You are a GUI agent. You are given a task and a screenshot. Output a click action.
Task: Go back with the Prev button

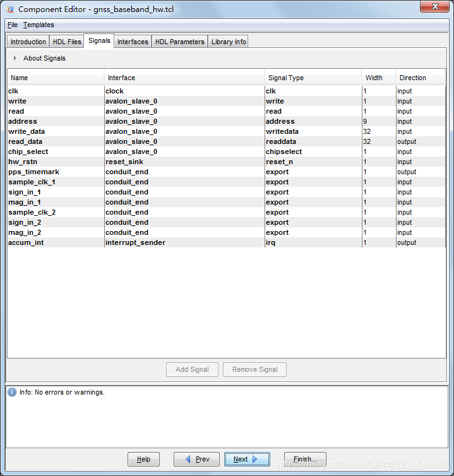click(196, 459)
